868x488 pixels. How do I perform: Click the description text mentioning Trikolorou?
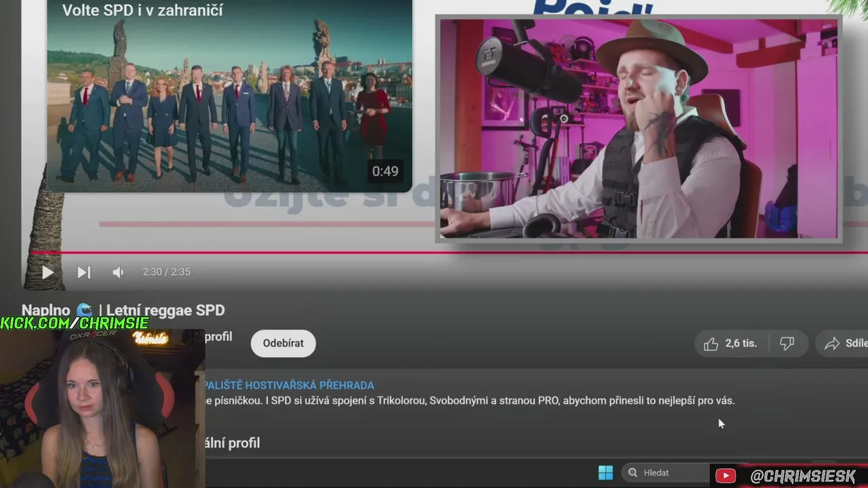469,401
